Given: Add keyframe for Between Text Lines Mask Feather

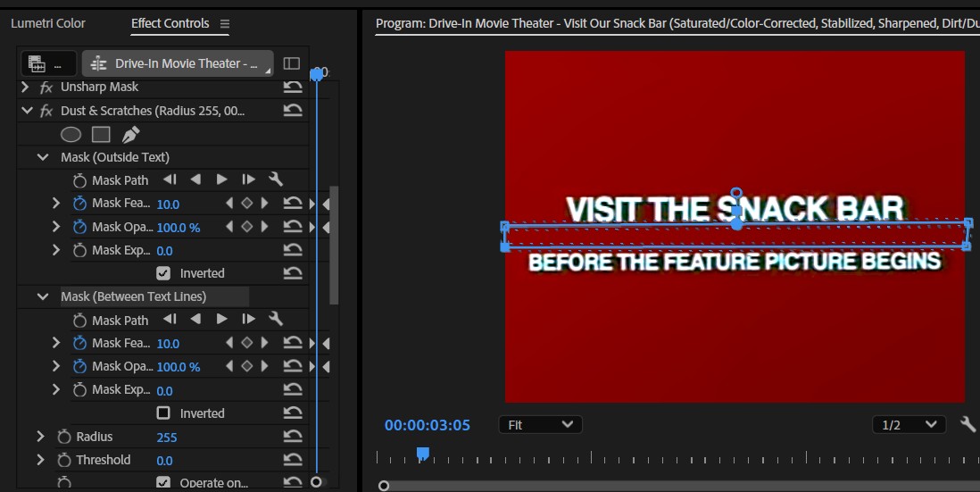Looking at the screenshot, I should click(247, 343).
